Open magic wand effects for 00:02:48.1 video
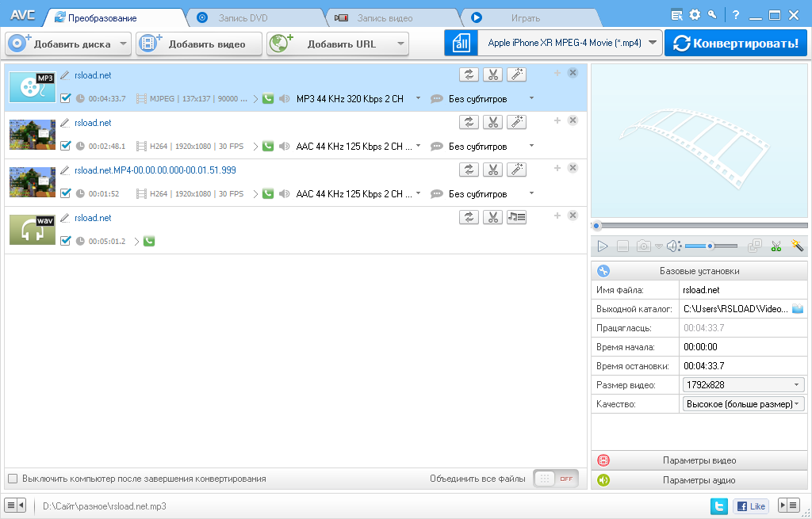The image size is (812, 519). coord(516,122)
